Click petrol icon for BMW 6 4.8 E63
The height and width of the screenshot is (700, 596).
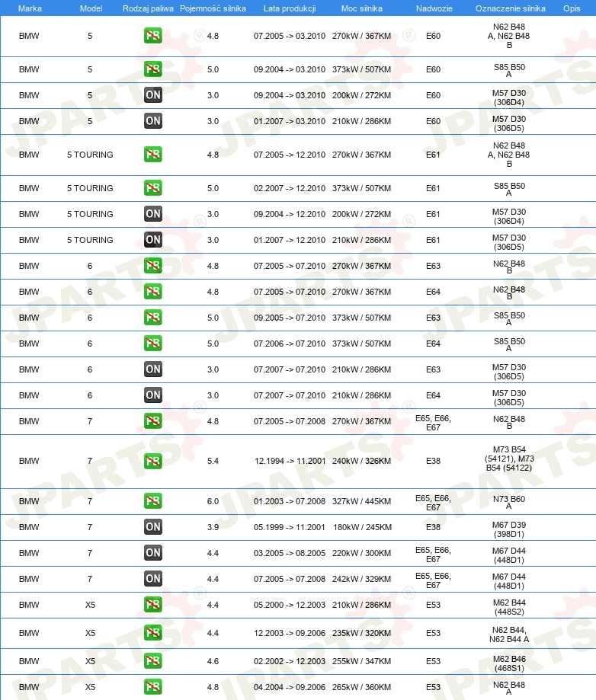[x=152, y=266]
